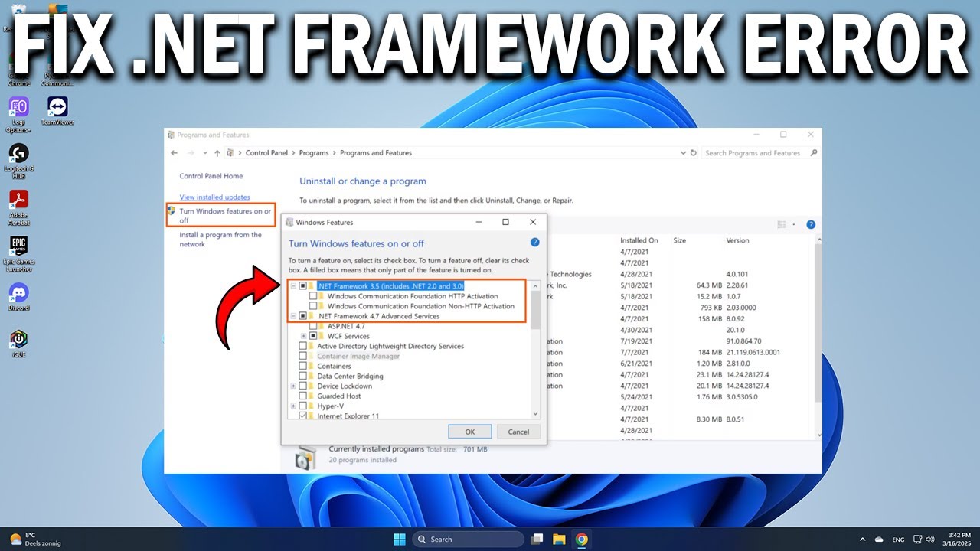
Task: Toggle .NET Framework 4.7 Advanced Services checkbox
Action: [302, 316]
